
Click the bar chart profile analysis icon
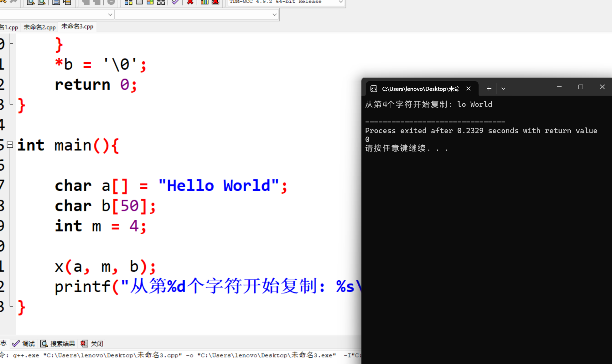coord(204,2)
